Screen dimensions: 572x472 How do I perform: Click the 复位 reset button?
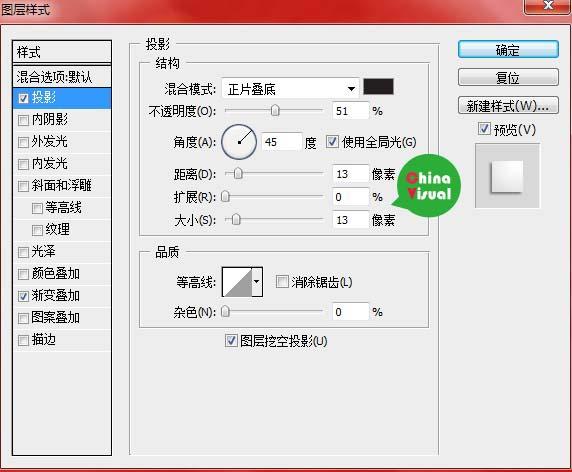point(508,78)
